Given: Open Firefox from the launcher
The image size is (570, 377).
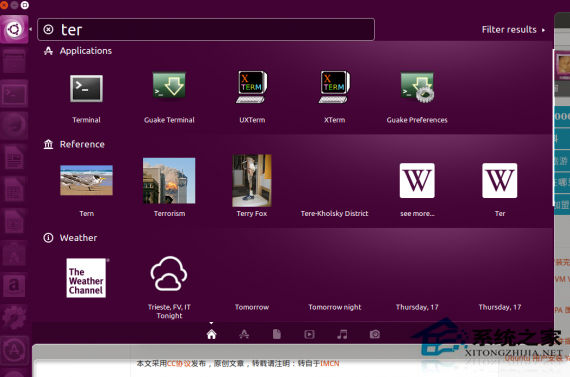Looking at the screenshot, I should pyautogui.click(x=14, y=126).
